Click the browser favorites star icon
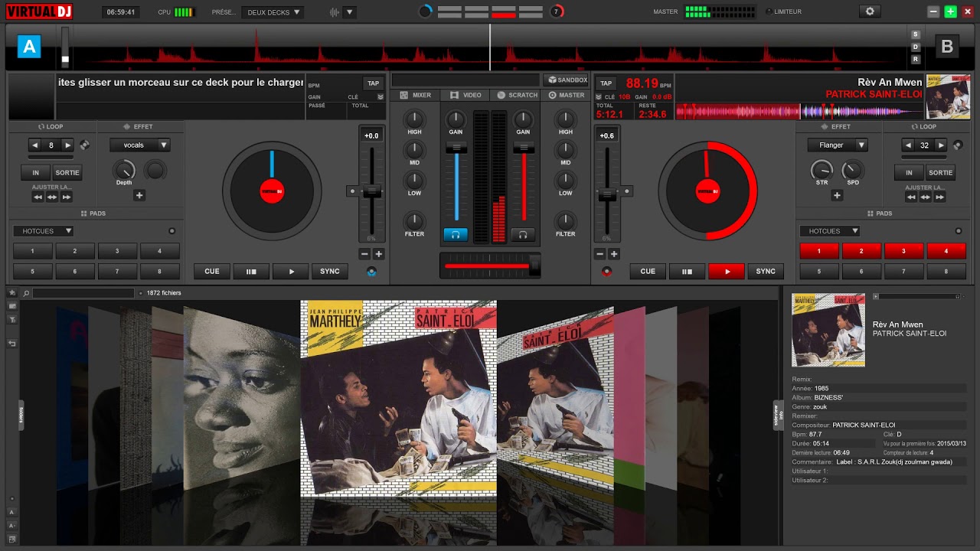The width and height of the screenshot is (980, 551). coord(12,293)
